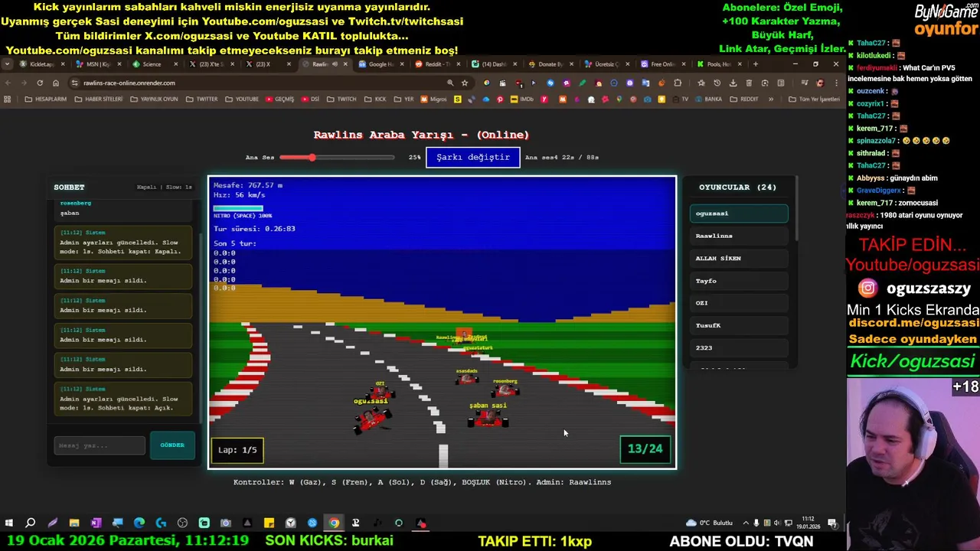Image resolution: width=980 pixels, height=551 pixels.
Task: Open the Chrome three-dot menu
Action: 835,83
